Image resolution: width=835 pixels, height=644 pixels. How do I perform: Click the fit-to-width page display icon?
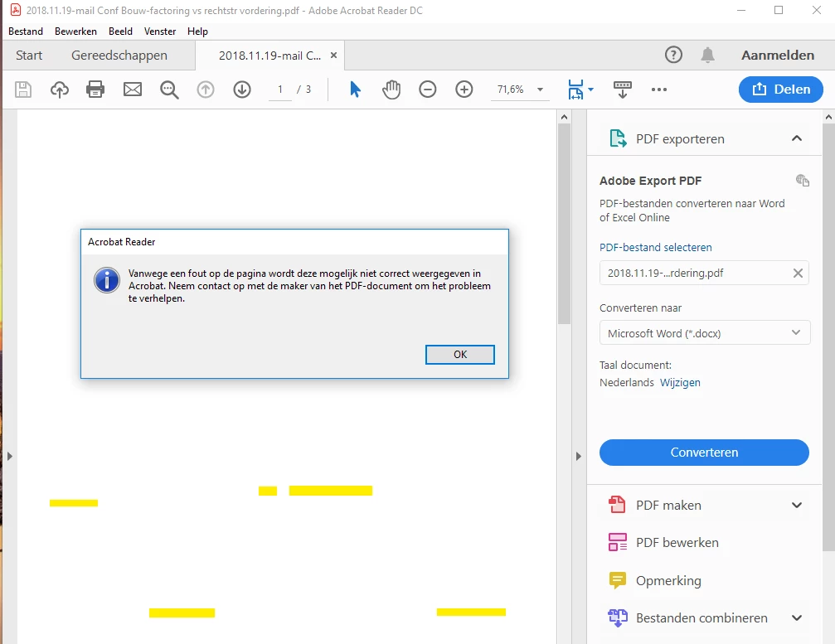tap(575, 90)
